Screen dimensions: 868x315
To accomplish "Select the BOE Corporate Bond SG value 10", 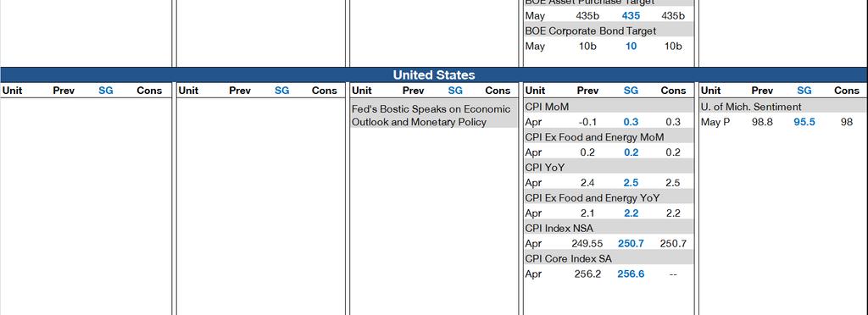I will pos(631,47).
